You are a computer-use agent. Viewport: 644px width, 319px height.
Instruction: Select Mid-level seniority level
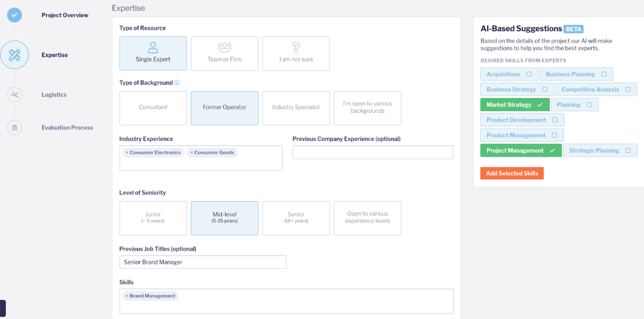pyautogui.click(x=225, y=218)
